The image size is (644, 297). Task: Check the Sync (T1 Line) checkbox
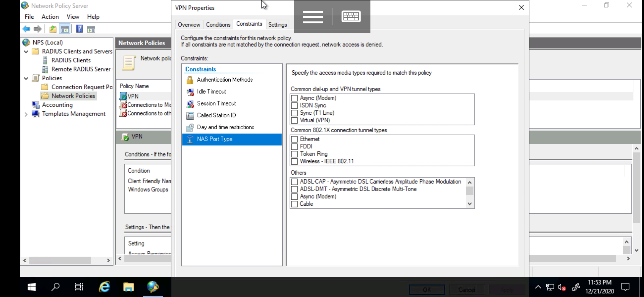(294, 113)
